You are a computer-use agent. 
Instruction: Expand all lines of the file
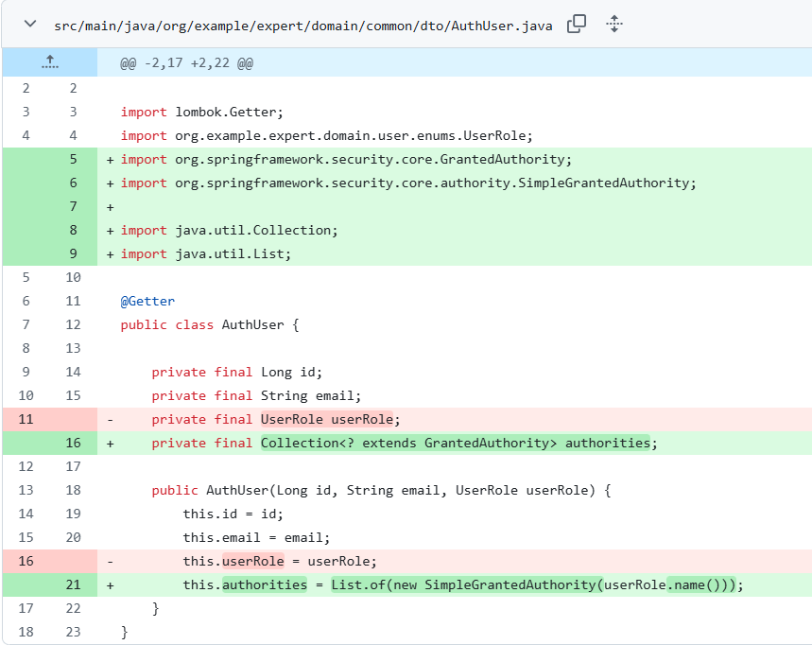pos(614,24)
